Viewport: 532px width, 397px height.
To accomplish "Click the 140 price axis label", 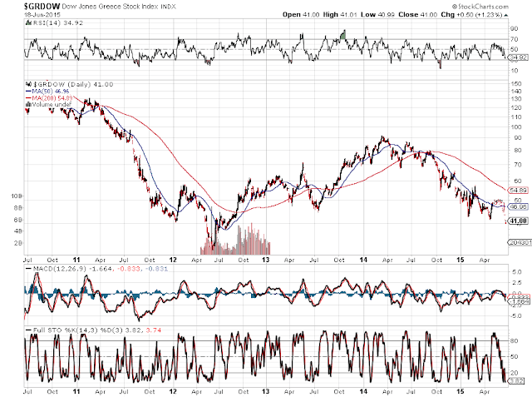I will tap(515, 91).
